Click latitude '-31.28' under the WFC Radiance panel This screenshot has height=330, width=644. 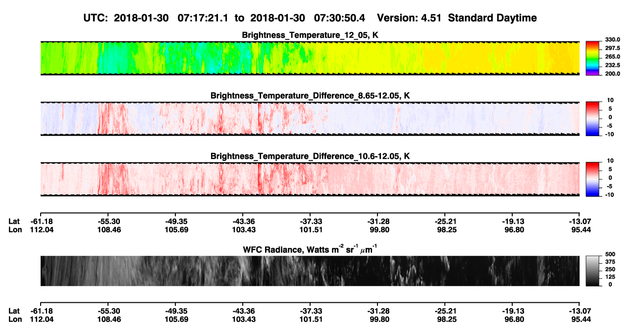pos(377,311)
